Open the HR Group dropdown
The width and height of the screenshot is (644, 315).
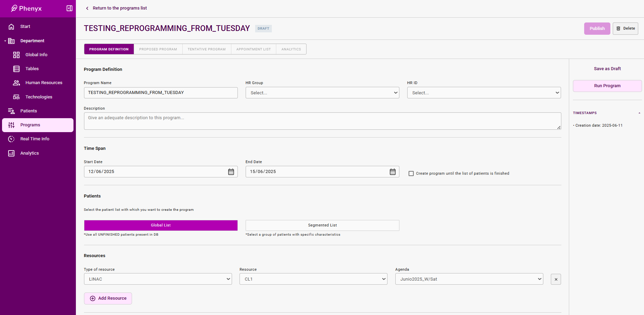[322, 93]
